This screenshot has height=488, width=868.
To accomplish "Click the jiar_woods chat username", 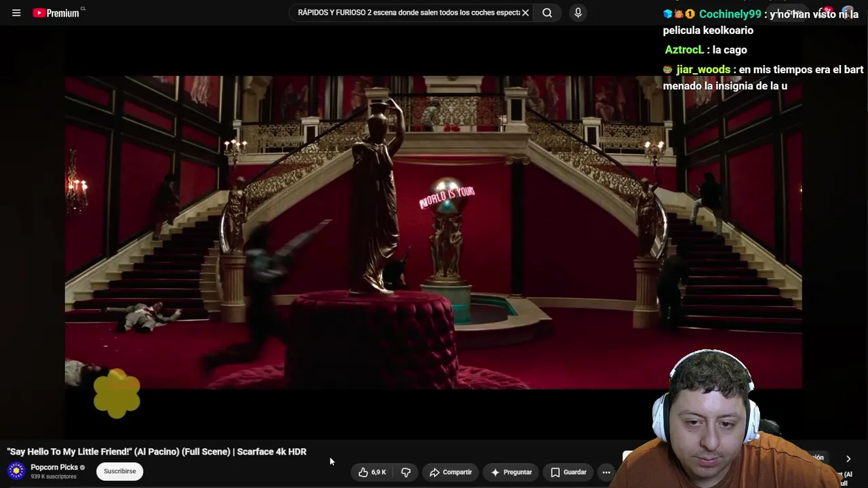I will coord(703,70).
